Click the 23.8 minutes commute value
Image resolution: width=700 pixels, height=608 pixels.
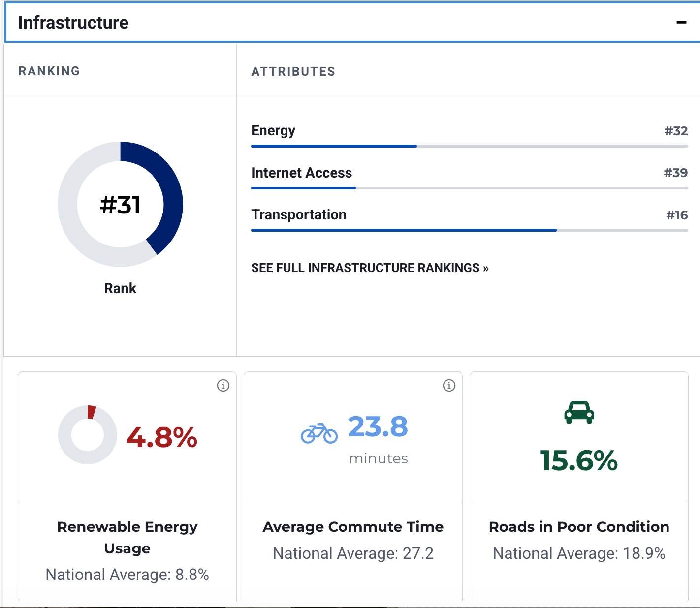click(378, 439)
